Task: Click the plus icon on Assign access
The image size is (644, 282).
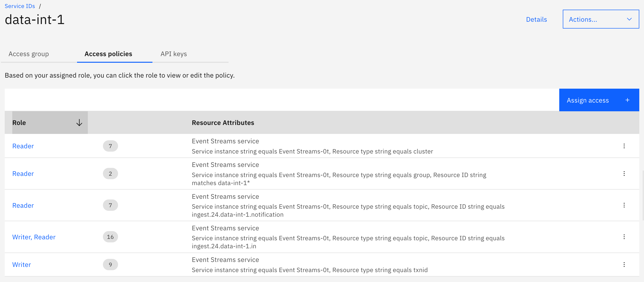Action: (x=627, y=100)
